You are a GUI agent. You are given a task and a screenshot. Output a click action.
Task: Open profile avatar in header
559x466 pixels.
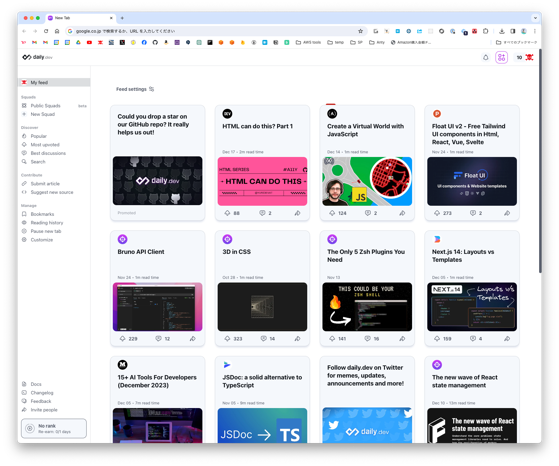529,57
